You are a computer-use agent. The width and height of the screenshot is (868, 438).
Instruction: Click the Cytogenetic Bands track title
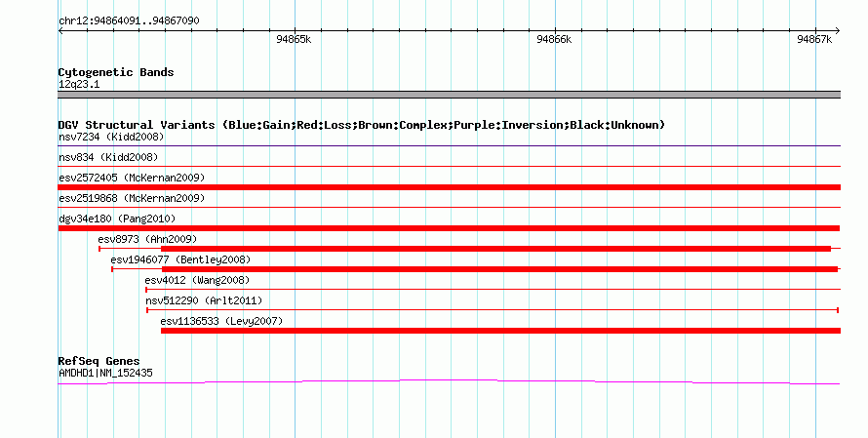point(116,72)
